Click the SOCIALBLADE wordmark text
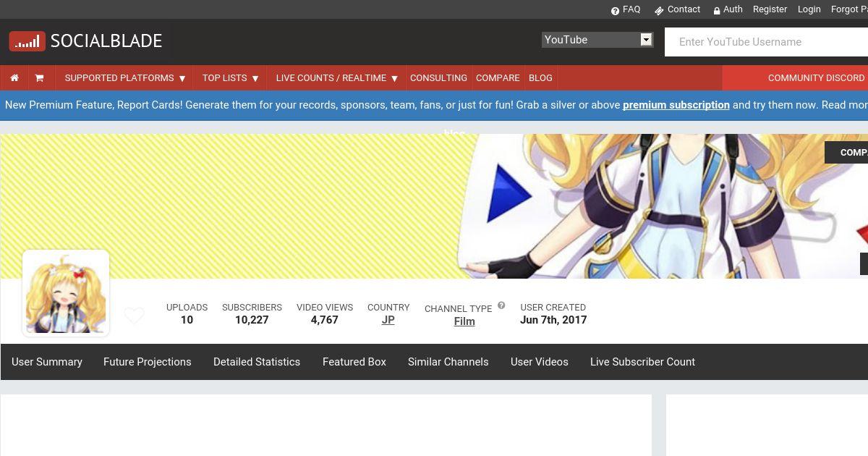 pyautogui.click(x=106, y=41)
